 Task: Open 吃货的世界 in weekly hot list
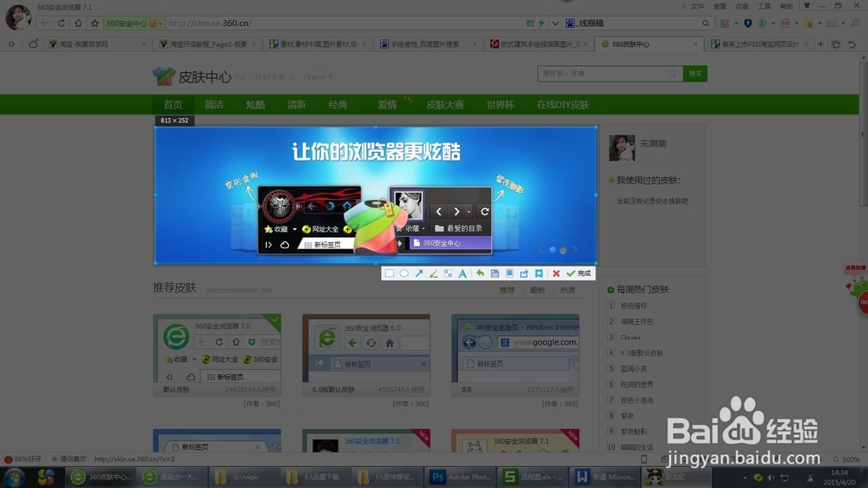coord(636,385)
